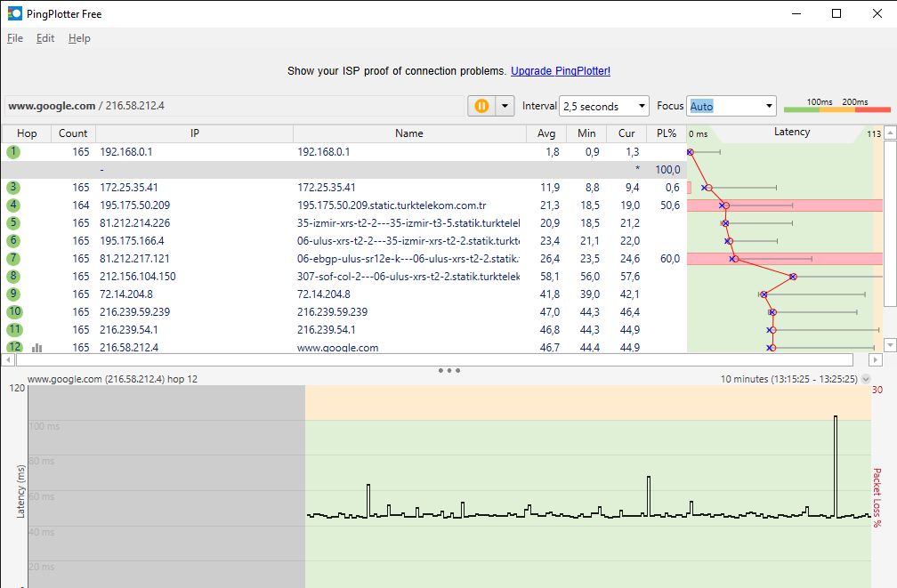The width and height of the screenshot is (897, 588).
Task: Click the Min column header
Action: click(586, 133)
